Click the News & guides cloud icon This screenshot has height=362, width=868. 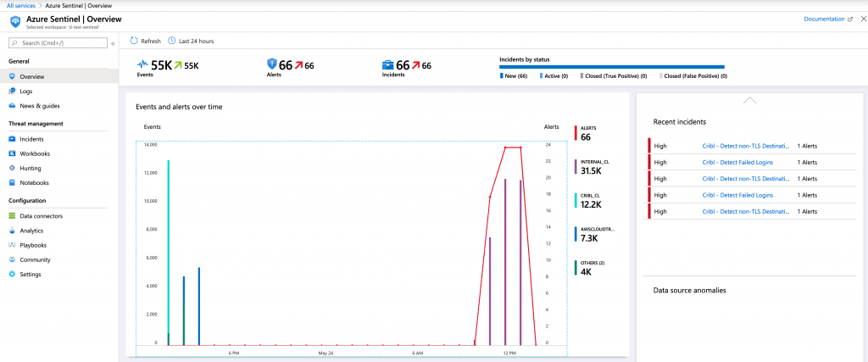click(x=12, y=106)
